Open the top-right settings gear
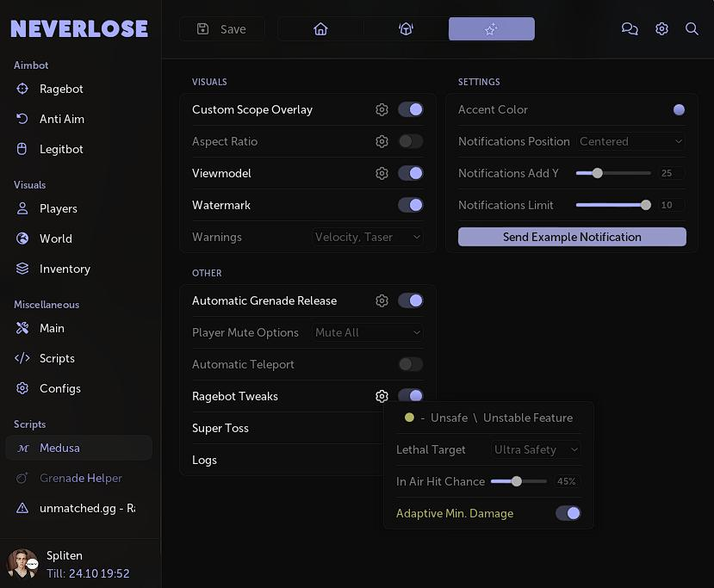The height and width of the screenshot is (588, 714). [x=661, y=29]
